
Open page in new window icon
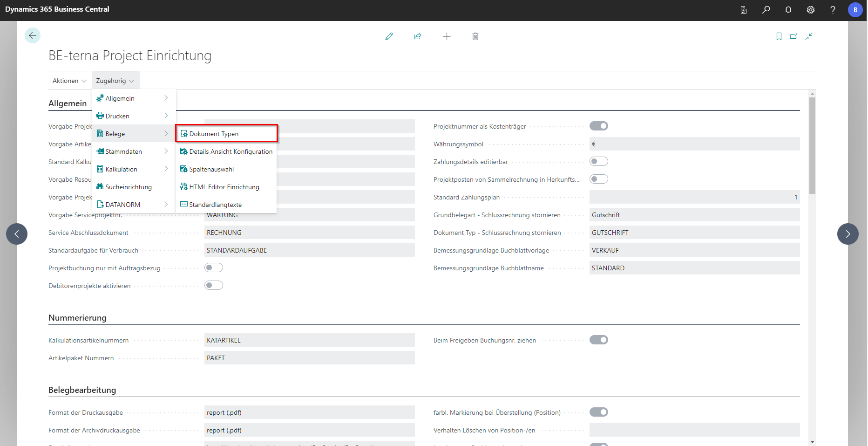tap(793, 36)
